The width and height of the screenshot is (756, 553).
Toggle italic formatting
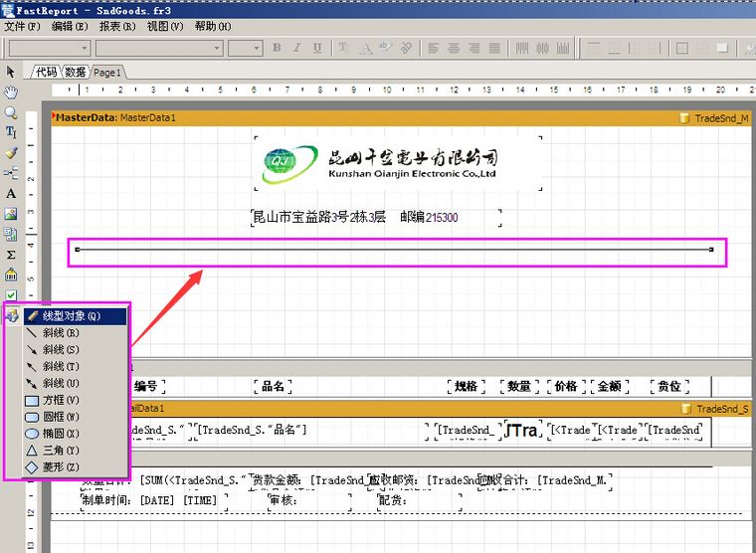coord(297,48)
